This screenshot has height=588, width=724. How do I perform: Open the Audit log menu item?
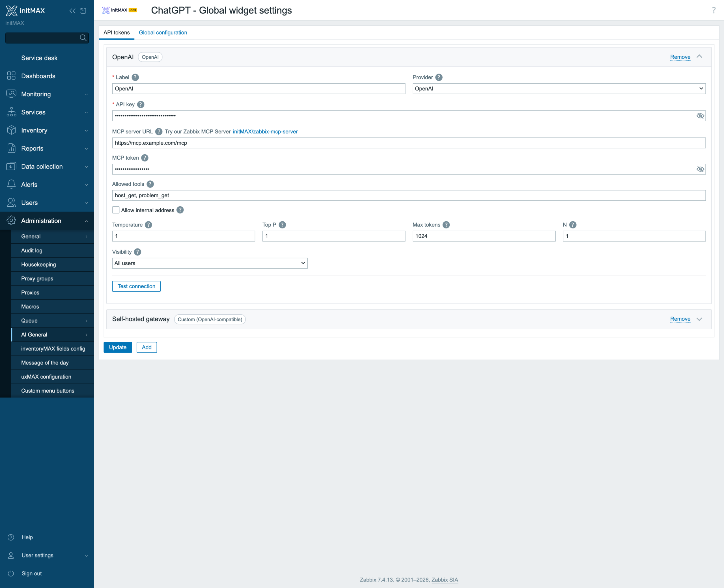point(53,251)
